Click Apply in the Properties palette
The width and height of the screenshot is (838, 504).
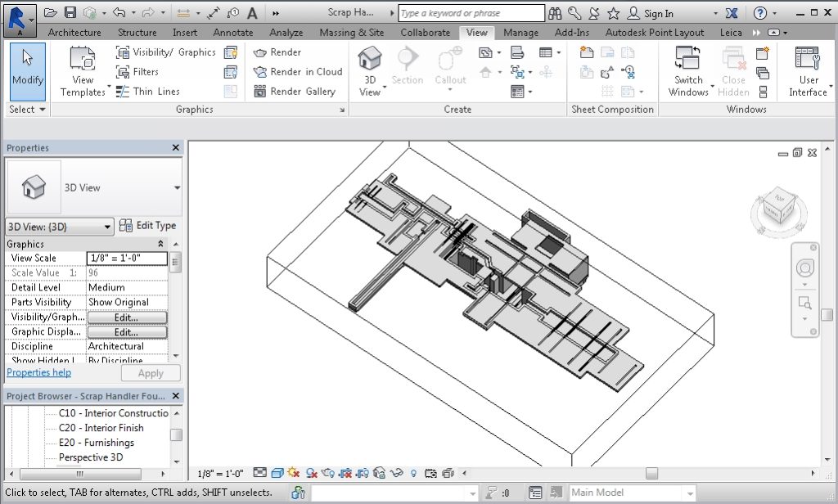pyautogui.click(x=151, y=373)
